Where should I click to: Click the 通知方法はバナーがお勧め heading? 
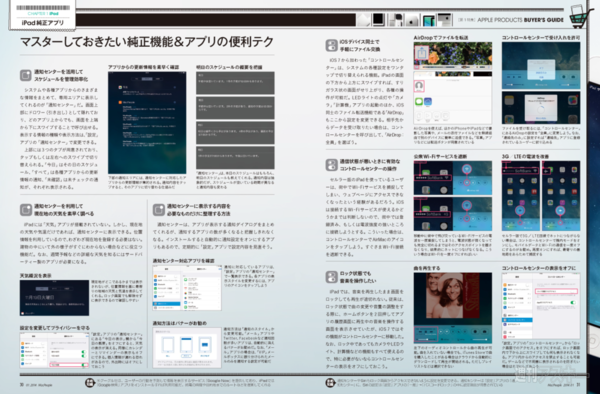pyautogui.click(x=179, y=323)
